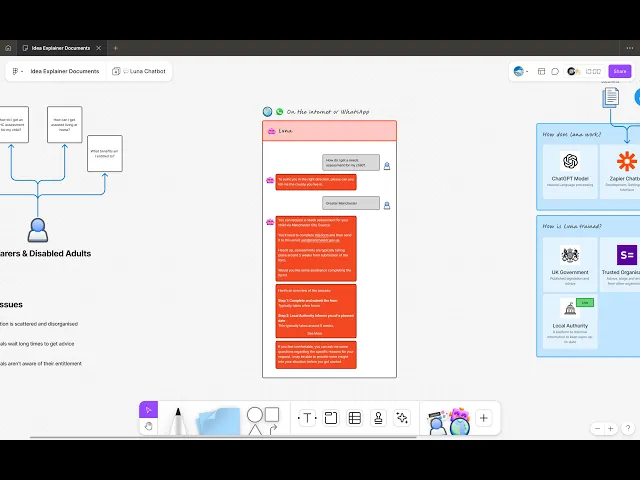Click the 'On the internet or WhatsApp' label
The image size is (640, 480).
click(x=328, y=112)
